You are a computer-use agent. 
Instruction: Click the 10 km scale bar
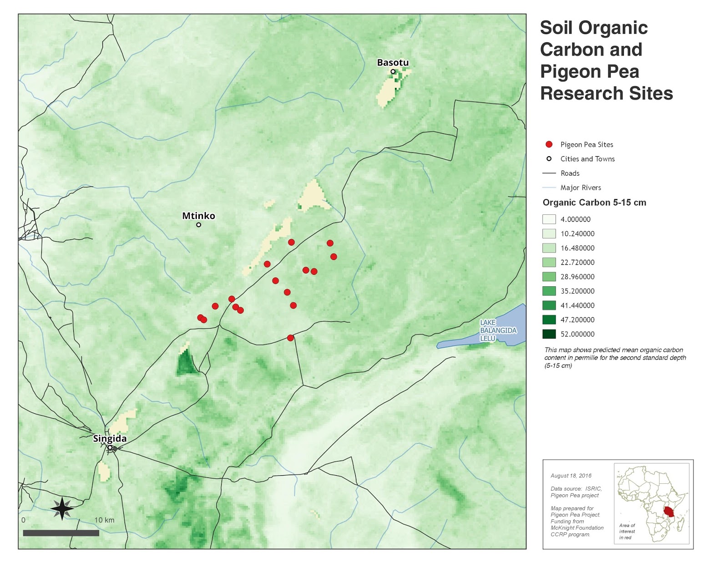[x=61, y=532]
